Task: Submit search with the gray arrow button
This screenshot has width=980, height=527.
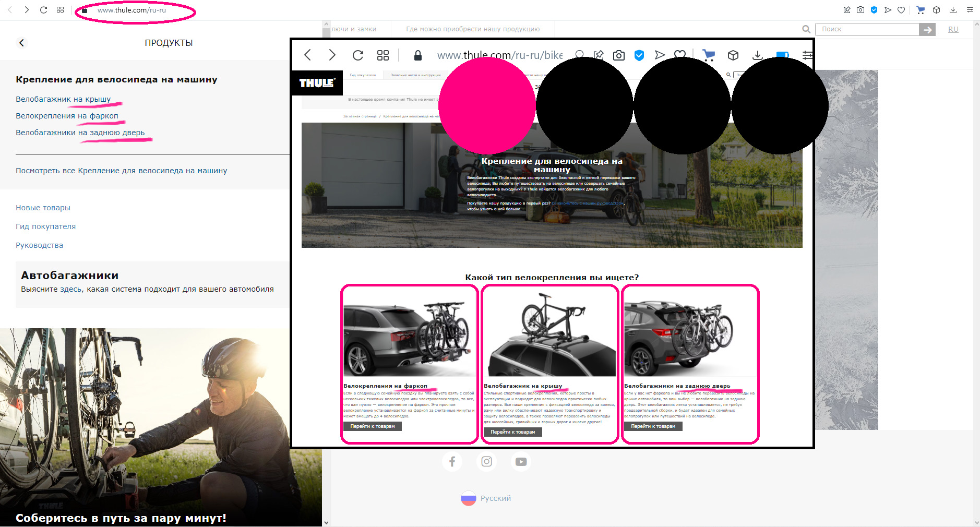Action: tap(927, 30)
